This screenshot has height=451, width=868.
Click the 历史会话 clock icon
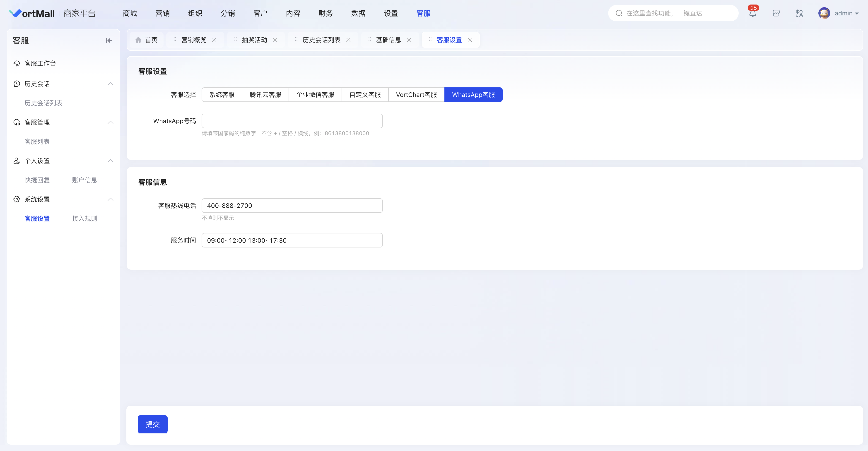17,84
